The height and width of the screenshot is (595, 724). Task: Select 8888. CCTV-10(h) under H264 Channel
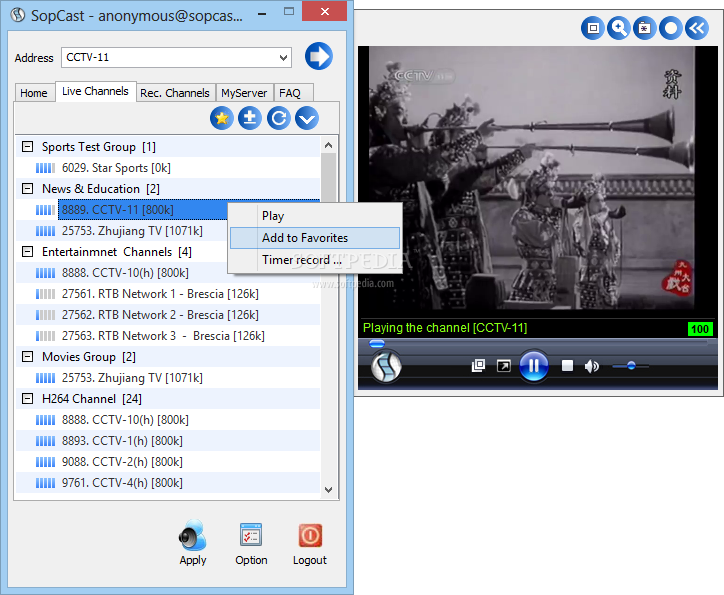click(x=125, y=420)
